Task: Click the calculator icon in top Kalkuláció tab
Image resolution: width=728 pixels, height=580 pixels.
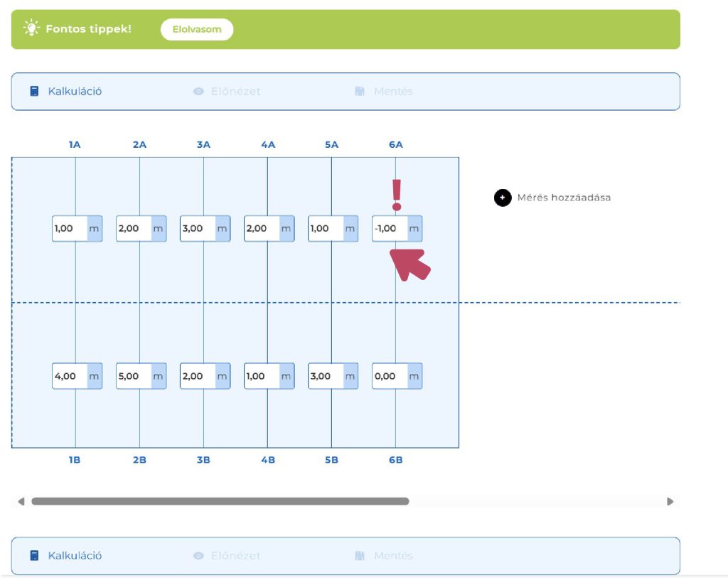Action: [x=33, y=91]
